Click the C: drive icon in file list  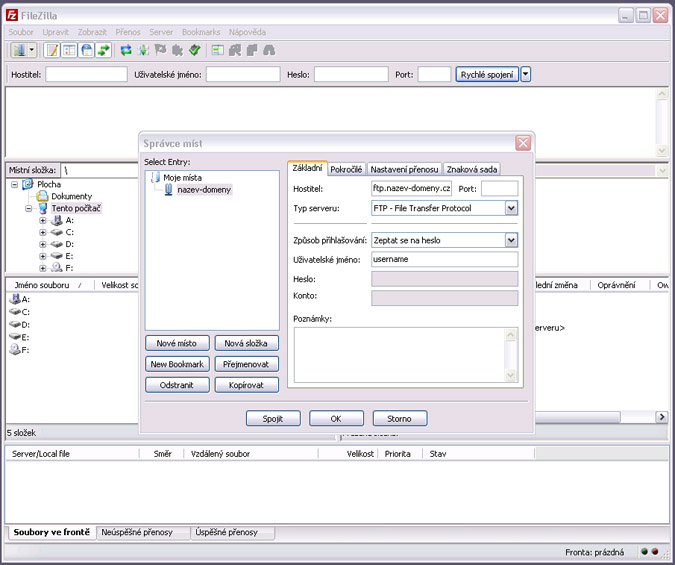click(15, 312)
